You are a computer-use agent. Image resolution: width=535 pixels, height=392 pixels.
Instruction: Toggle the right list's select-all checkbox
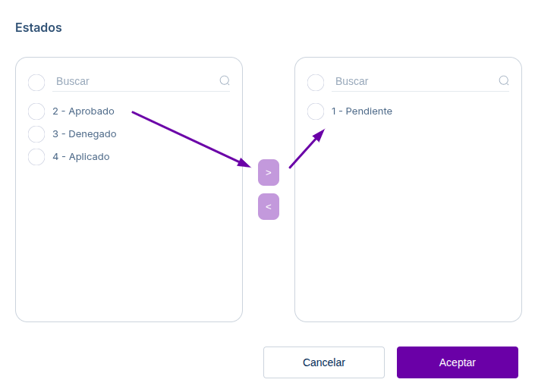coord(316,82)
